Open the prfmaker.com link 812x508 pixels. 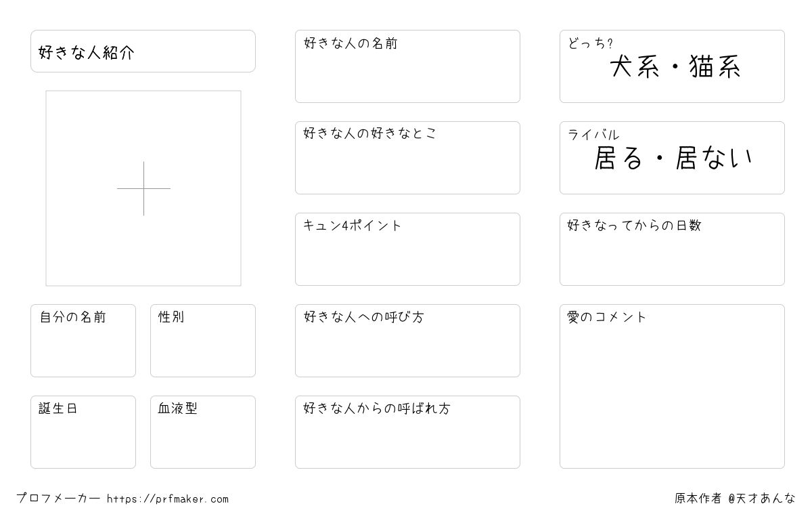(x=168, y=499)
